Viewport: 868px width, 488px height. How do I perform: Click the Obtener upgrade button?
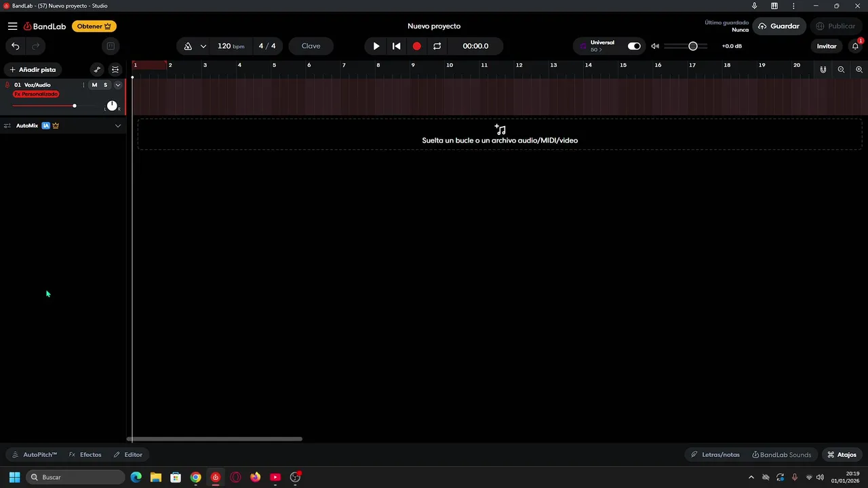tap(94, 26)
